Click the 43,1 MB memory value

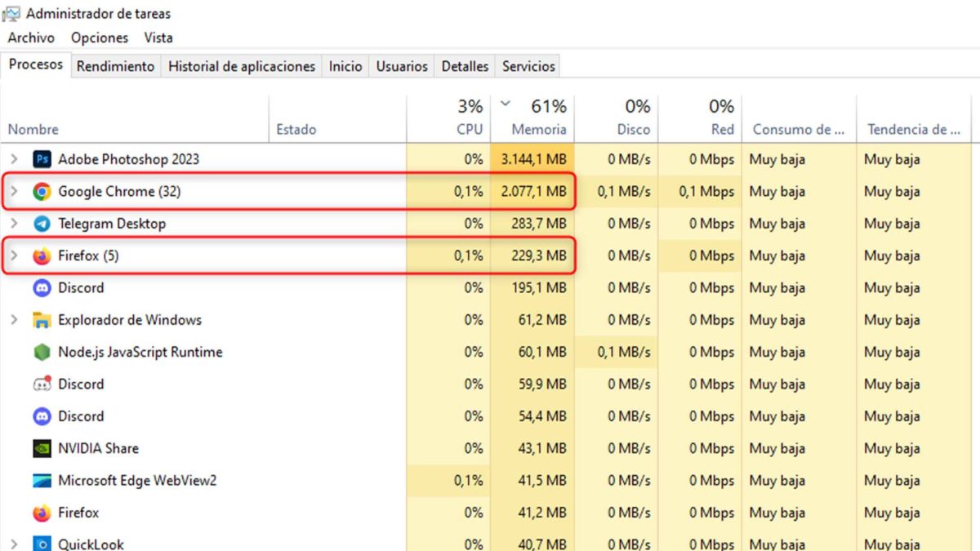click(x=544, y=449)
